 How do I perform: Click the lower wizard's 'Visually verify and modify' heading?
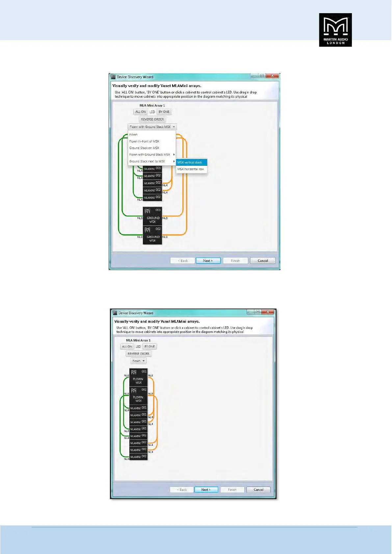coord(157,321)
